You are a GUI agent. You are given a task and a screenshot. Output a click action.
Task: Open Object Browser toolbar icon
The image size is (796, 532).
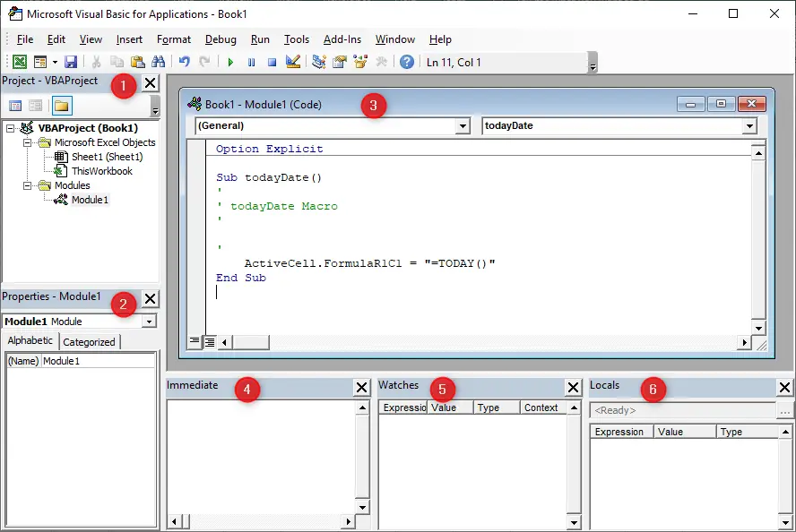[x=360, y=62]
